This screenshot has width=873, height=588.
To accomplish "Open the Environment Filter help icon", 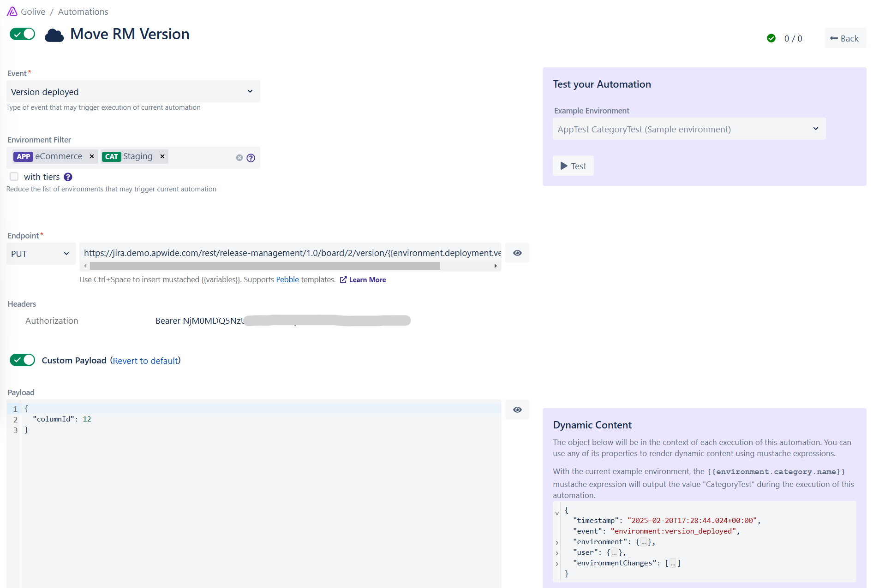I will pyautogui.click(x=251, y=158).
